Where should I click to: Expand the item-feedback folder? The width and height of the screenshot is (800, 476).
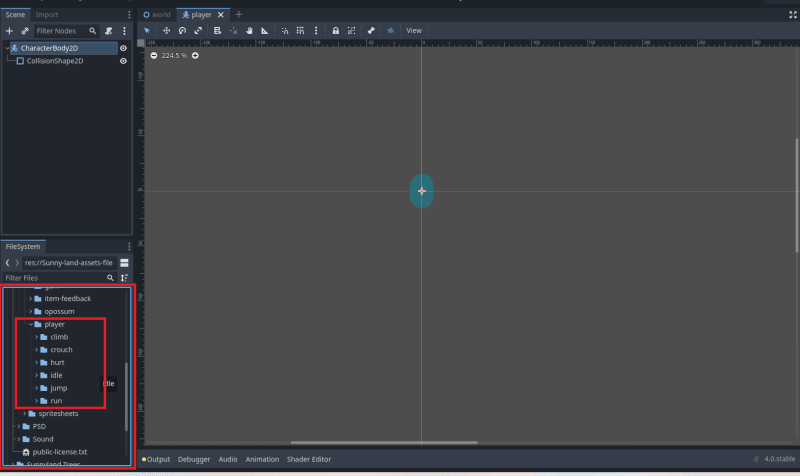pos(31,298)
